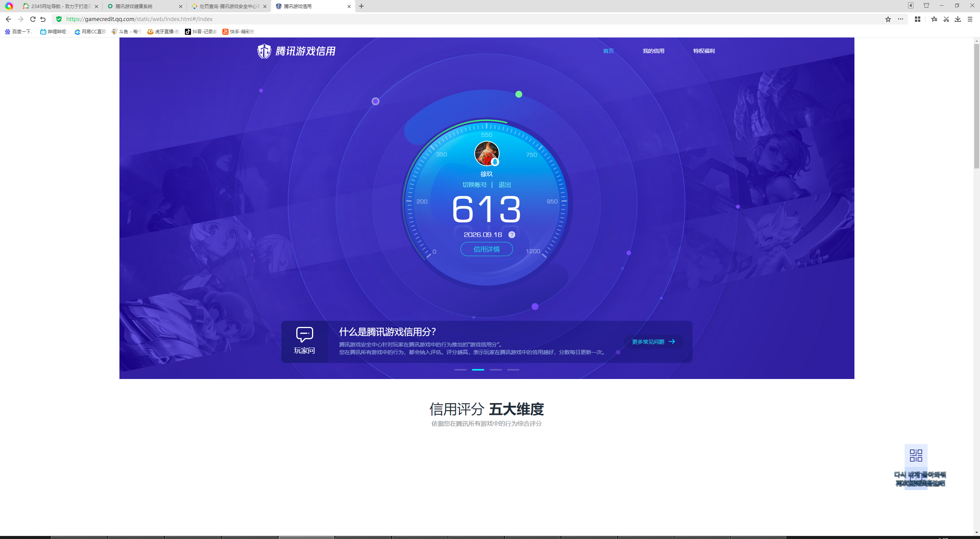Click the QR code icon at bottom right
The height and width of the screenshot is (539, 980).
coord(916,456)
